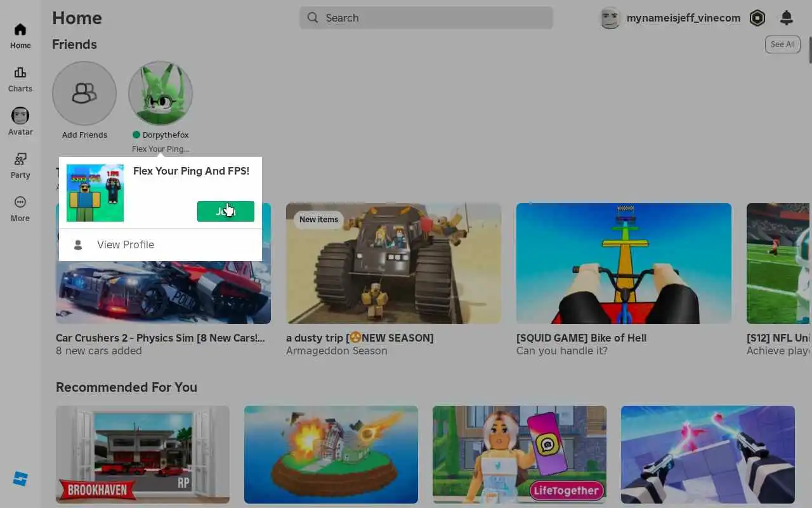This screenshot has width=812, height=508.
Task: Click the green Join button
Action: 226,211
